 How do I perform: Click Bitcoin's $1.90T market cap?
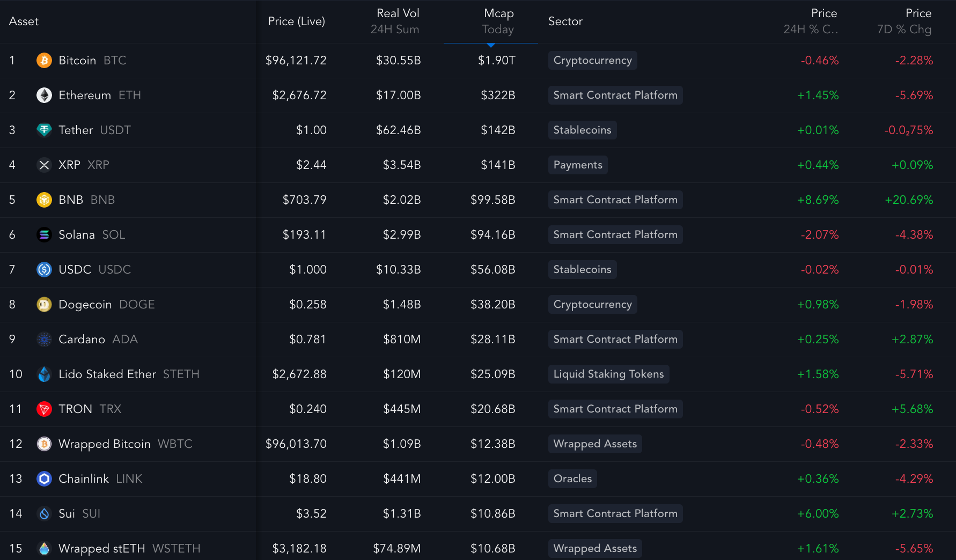tap(497, 61)
